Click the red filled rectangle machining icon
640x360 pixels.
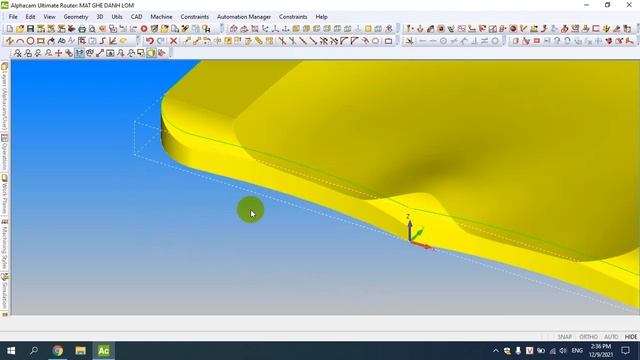click(x=537, y=41)
